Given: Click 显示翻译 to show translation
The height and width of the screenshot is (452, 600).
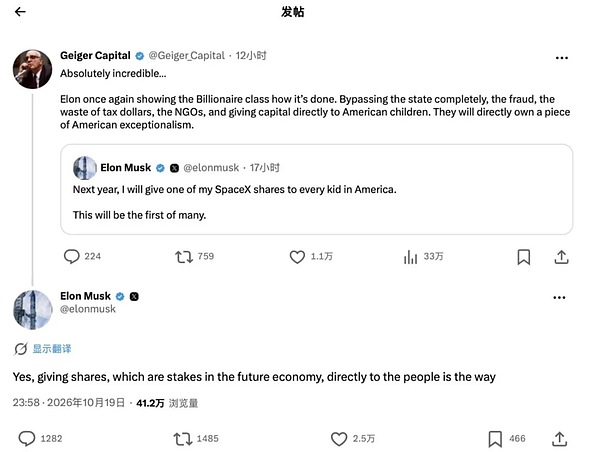Looking at the screenshot, I should click(52, 349).
